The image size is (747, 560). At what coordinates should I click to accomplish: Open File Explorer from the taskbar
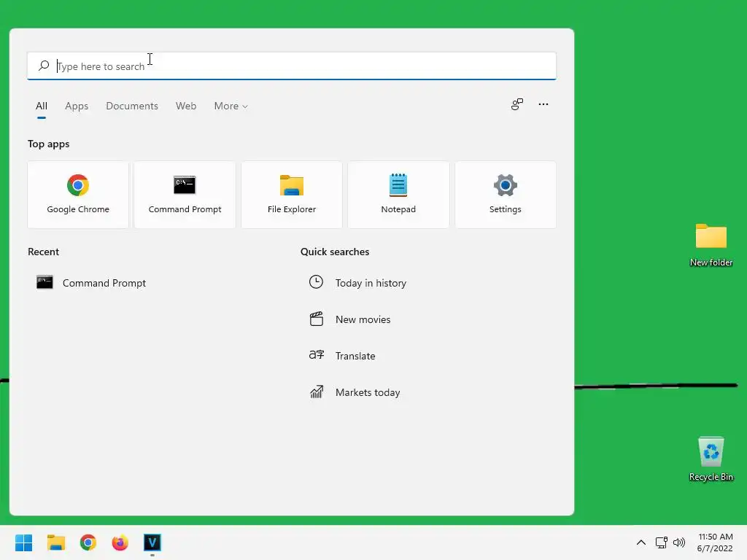pos(55,542)
